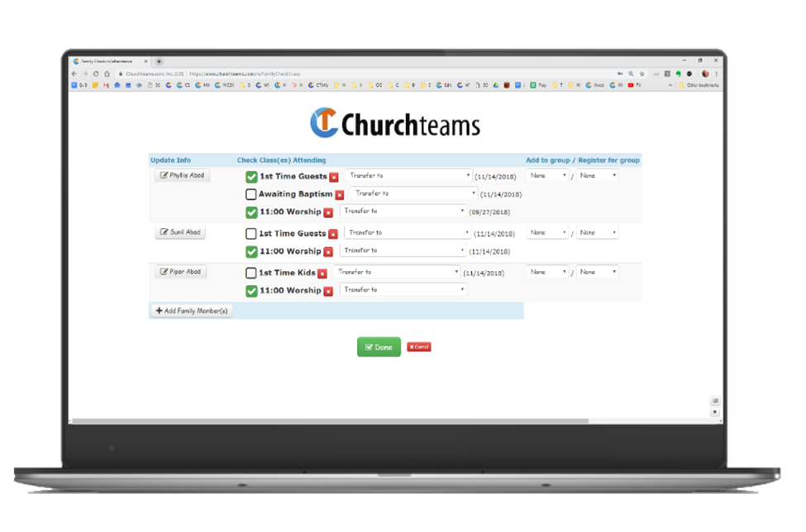Open Transfer to dropdown for Sunil's 11:00 Worship
Viewport: 806px width, 532px height.
coord(403,250)
